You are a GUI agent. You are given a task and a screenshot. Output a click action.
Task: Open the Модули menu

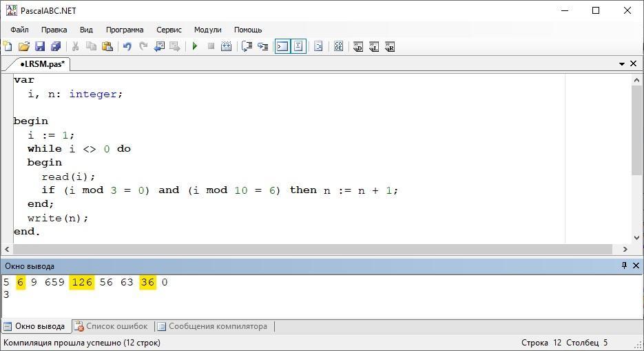207,30
